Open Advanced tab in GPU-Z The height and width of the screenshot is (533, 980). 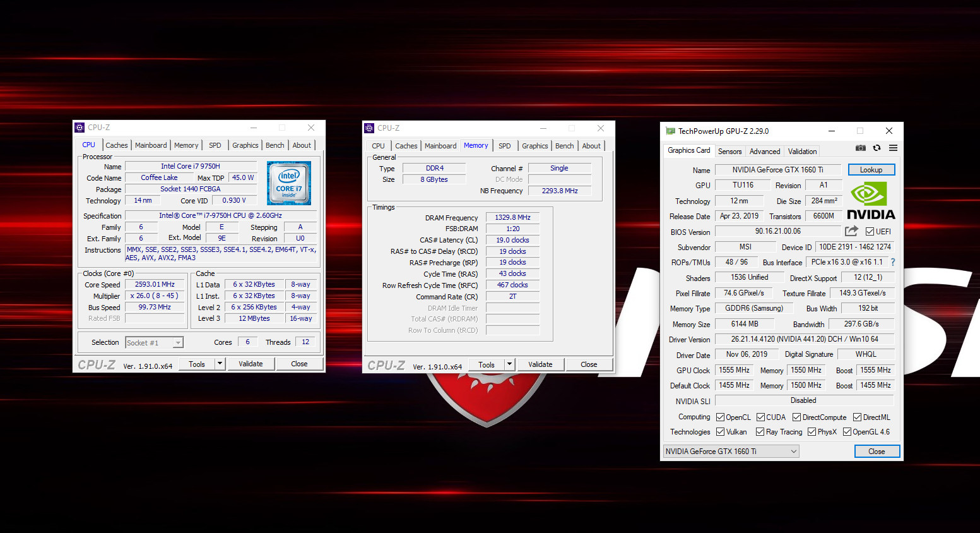click(765, 152)
